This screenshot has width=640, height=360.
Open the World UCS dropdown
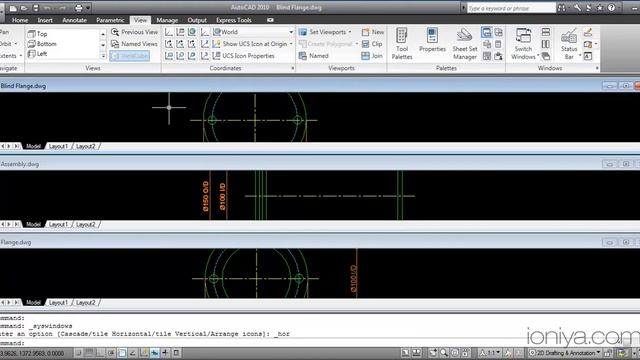pos(253,32)
